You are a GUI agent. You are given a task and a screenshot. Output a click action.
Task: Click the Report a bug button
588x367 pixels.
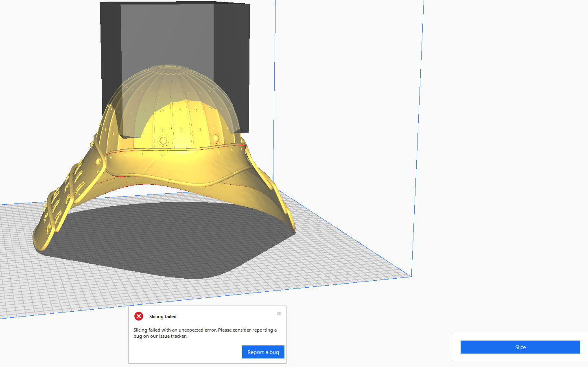[263, 352]
